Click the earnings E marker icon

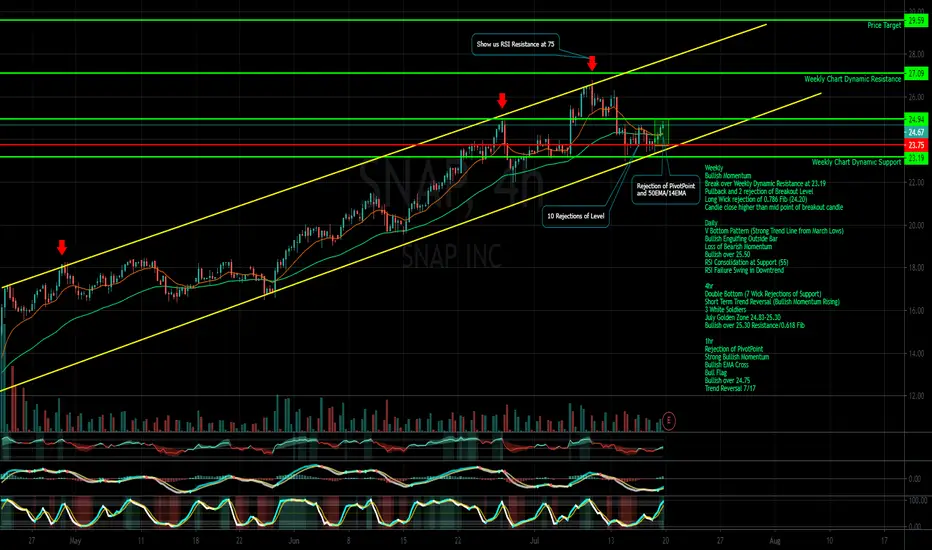tap(669, 421)
